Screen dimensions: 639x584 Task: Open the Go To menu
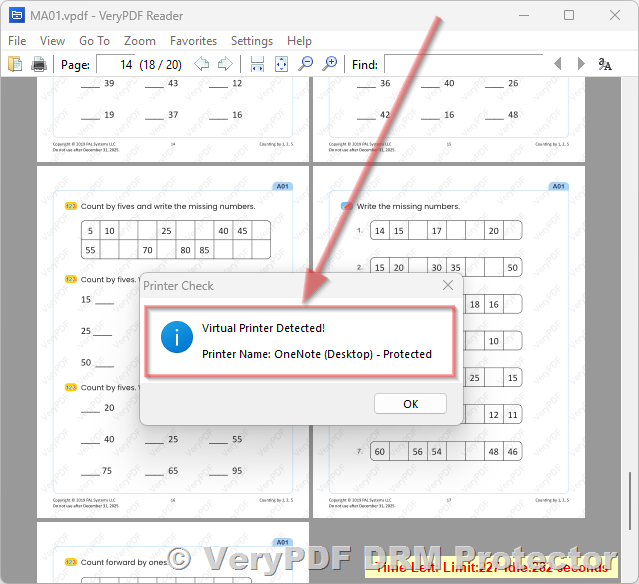(x=94, y=41)
